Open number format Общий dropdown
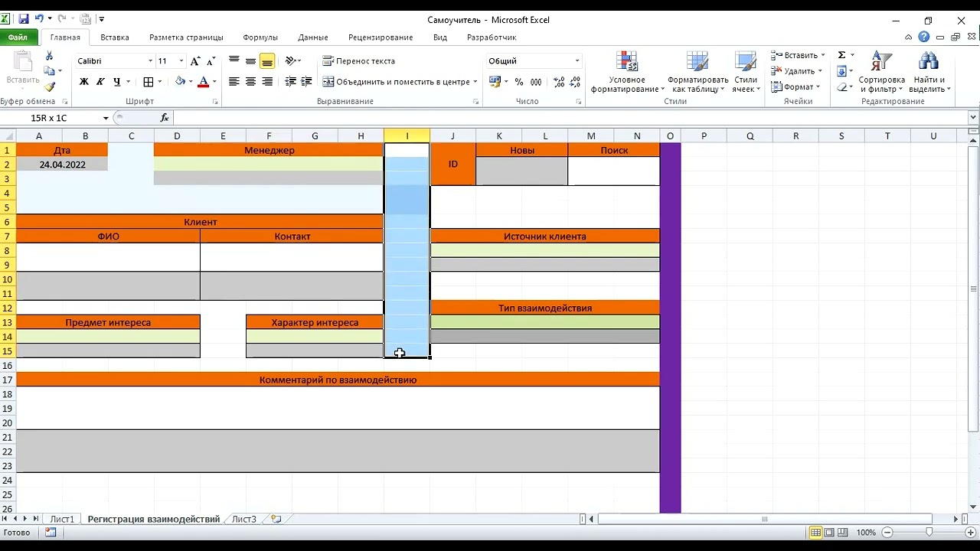Image resolution: width=980 pixels, height=551 pixels. point(577,61)
